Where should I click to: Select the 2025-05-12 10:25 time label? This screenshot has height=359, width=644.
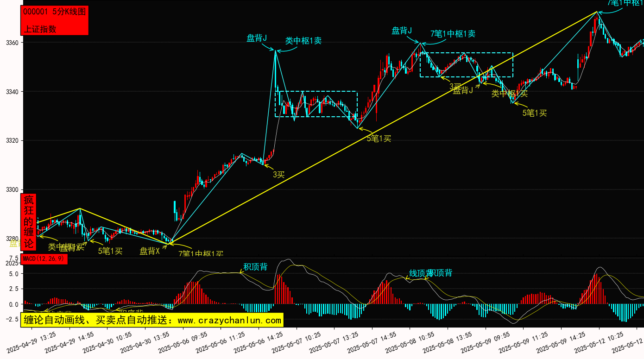(600, 342)
